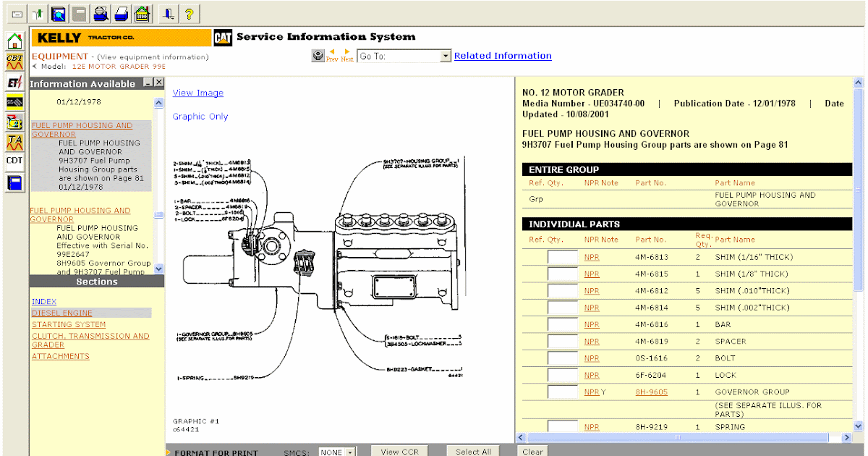Close the Information Available panel
This screenshot has height=456, width=868.
coord(159,83)
